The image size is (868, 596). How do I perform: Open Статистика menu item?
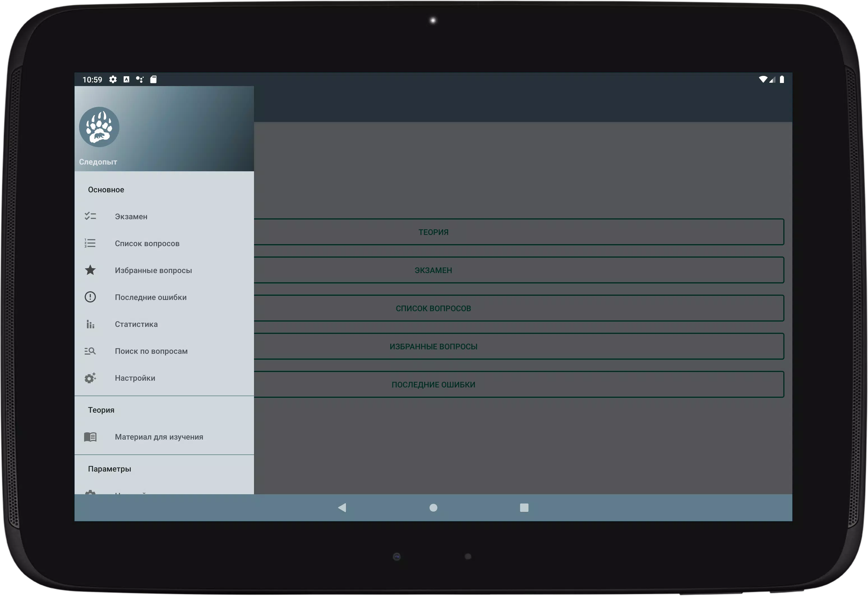pyautogui.click(x=164, y=324)
